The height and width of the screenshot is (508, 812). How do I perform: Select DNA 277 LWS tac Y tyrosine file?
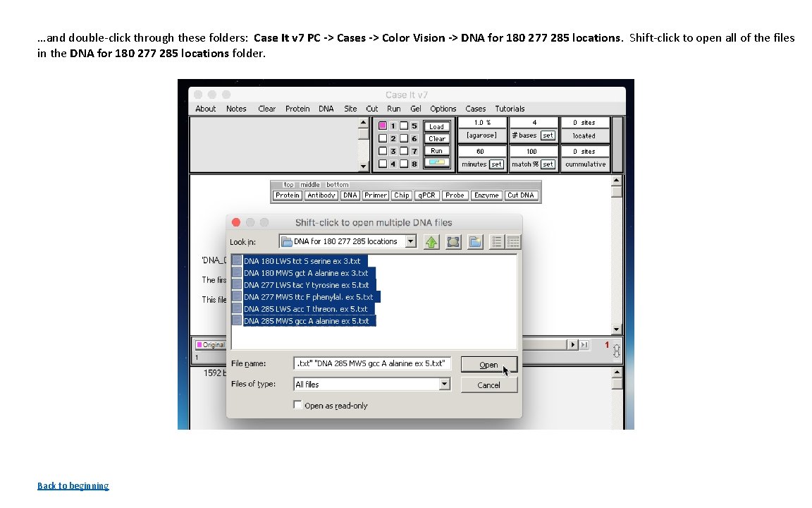coord(305,285)
